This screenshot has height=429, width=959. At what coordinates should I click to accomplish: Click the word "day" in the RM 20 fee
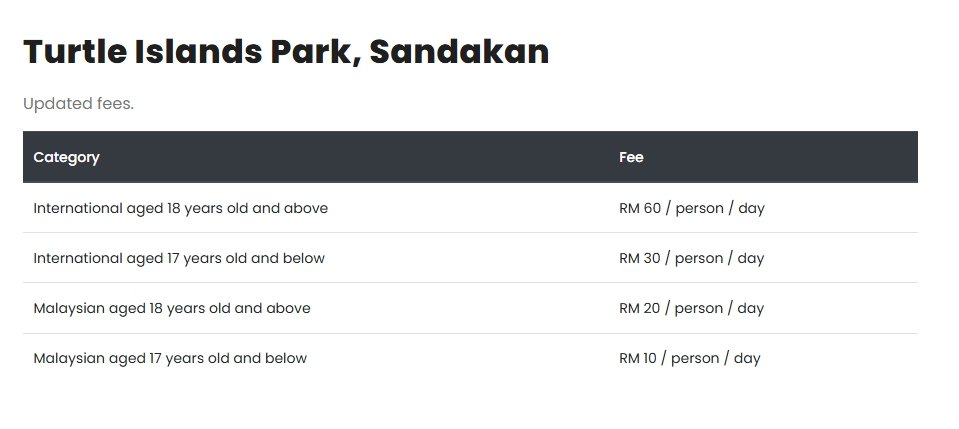point(750,308)
